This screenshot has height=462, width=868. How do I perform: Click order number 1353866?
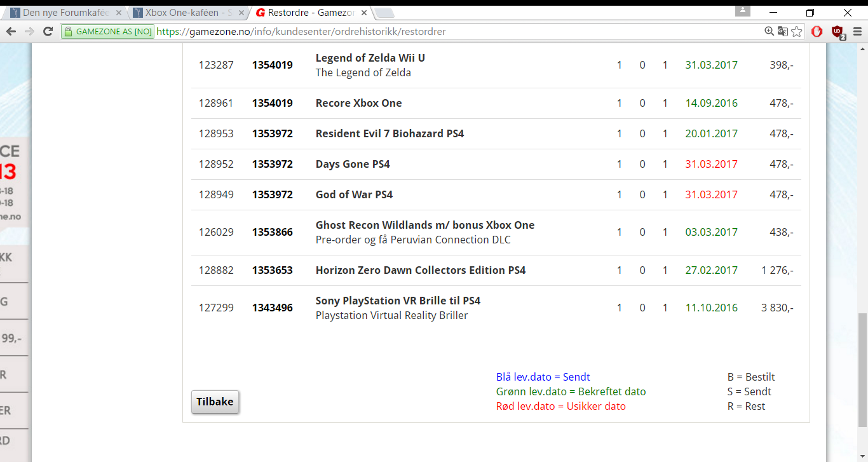point(273,232)
